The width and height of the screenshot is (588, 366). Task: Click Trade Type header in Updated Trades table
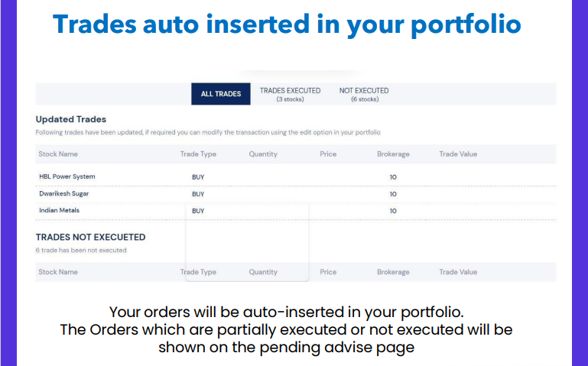198,154
